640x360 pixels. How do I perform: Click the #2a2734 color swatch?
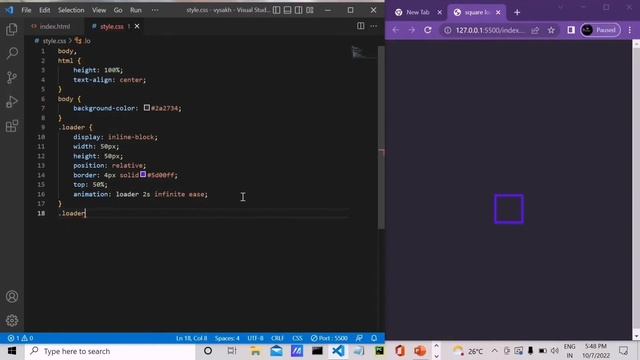tap(147, 108)
